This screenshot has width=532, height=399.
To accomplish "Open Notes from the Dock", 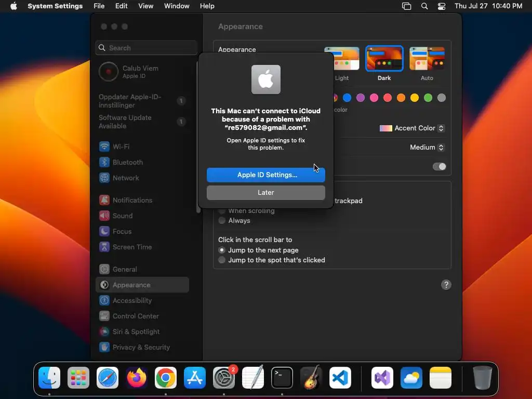I will (x=441, y=378).
